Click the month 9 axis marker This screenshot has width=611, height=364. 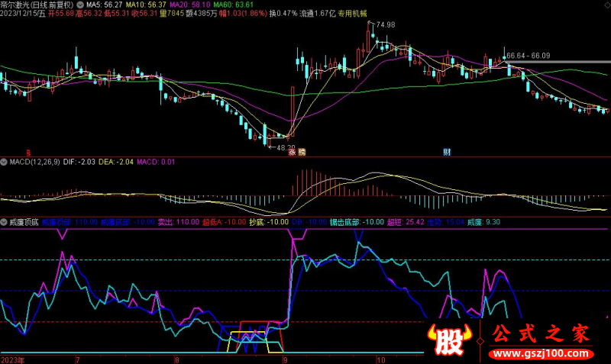(x=286, y=359)
